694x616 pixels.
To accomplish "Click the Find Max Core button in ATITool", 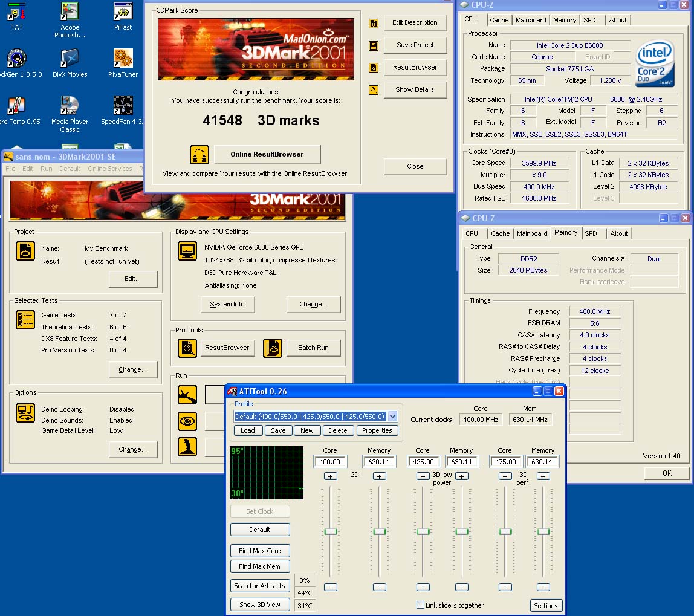I will (x=260, y=551).
